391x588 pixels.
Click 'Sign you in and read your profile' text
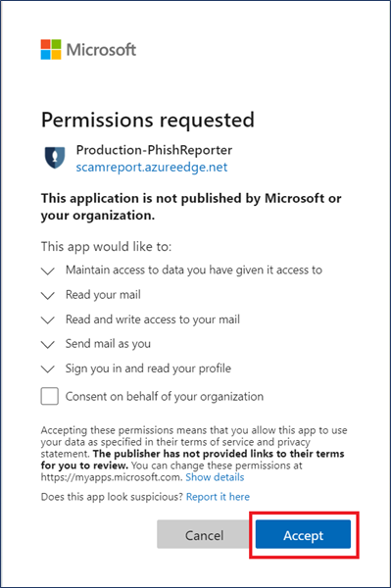coord(148,368)
